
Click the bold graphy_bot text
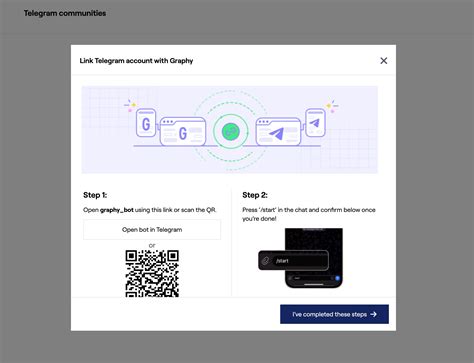click(117, 210)
